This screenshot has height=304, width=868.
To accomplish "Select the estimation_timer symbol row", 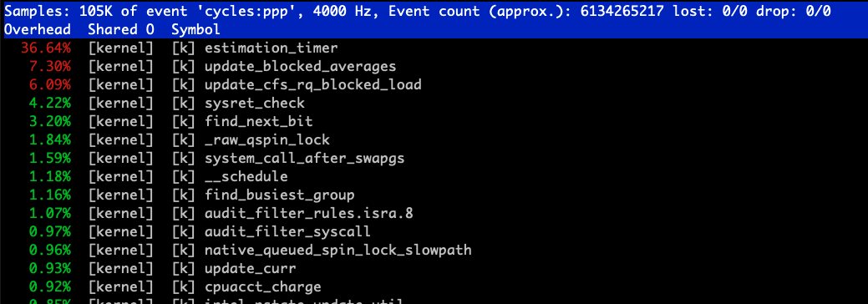I will point(434,48).
